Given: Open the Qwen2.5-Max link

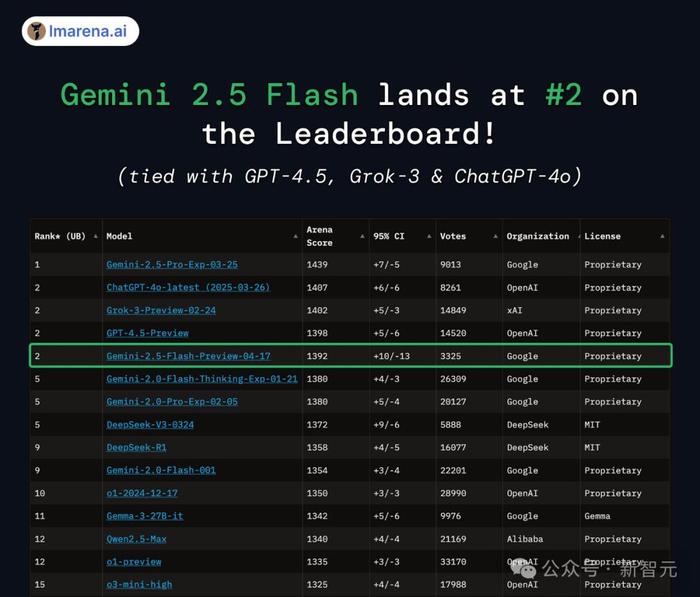Looking at the screenshot, I should 136,539.
